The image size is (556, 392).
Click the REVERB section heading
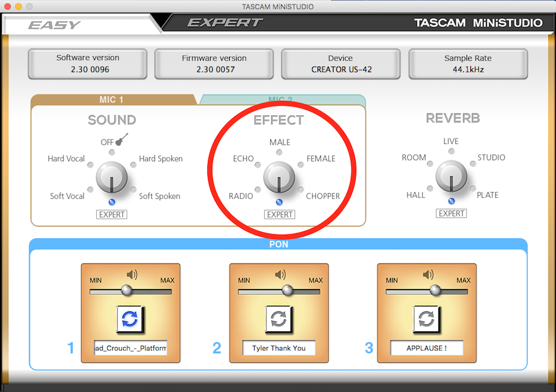pos(453,118)
